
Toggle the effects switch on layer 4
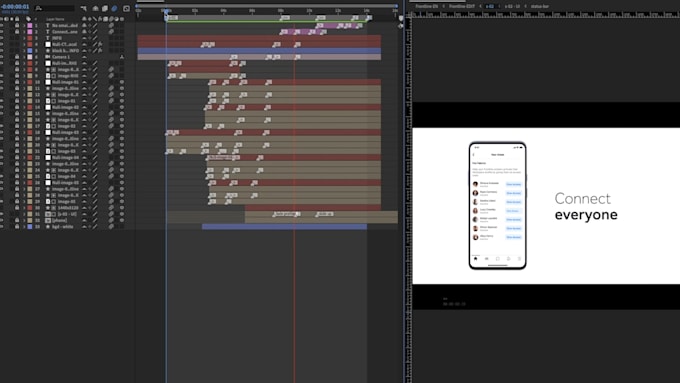click(x=100, y=44)
